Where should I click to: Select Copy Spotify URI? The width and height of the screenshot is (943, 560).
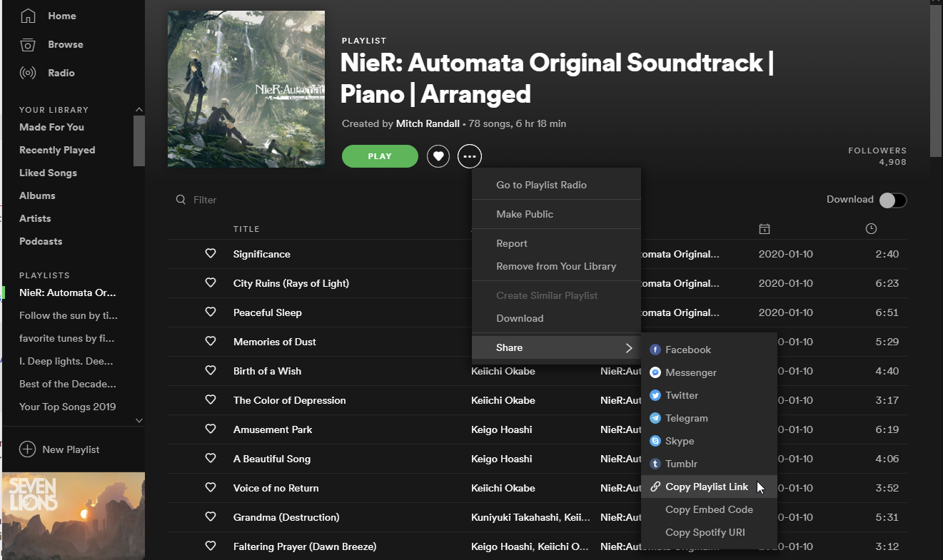coord(709,532)
